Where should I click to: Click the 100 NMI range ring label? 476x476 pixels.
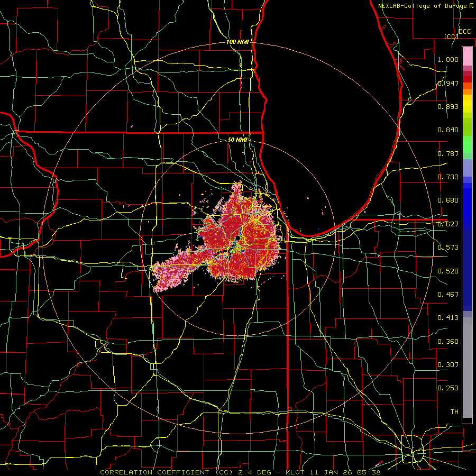coord(237,42)
